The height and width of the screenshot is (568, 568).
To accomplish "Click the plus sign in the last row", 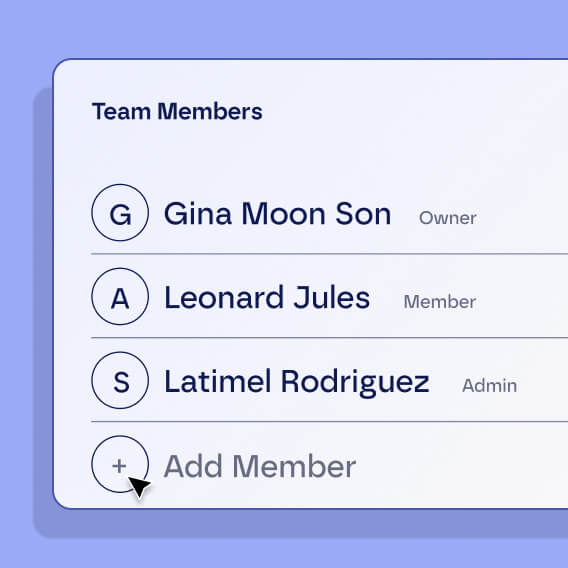I will [x=119, y=466].
